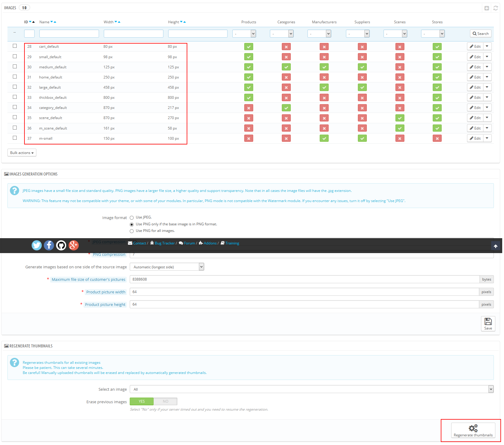
Task: Click the blue help icon in Regenerate Thumbnails
Action: coord(14,362)
